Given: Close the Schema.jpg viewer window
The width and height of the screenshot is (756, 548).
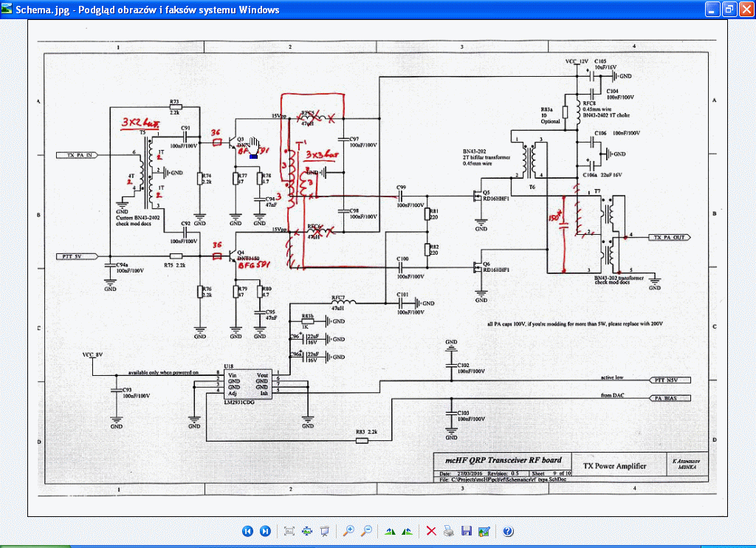Looking at the screenshot, I should click(x=745, y=9).
